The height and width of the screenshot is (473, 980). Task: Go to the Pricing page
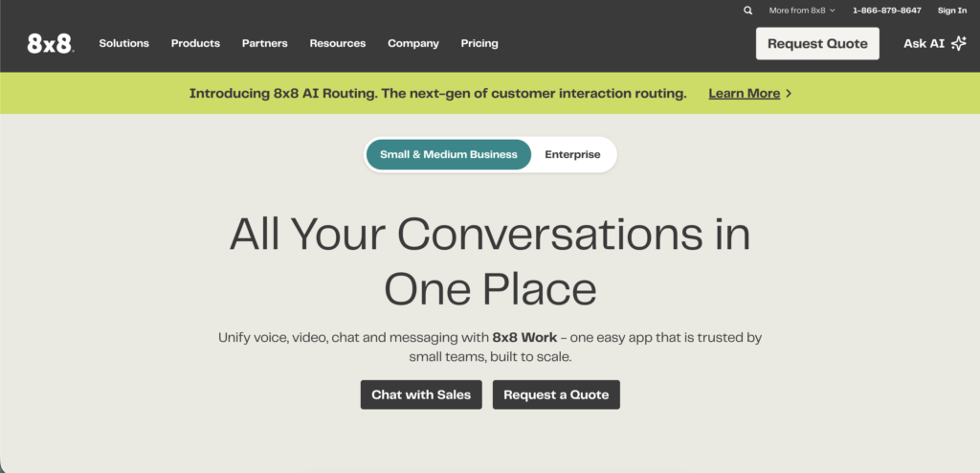[479, 43]
